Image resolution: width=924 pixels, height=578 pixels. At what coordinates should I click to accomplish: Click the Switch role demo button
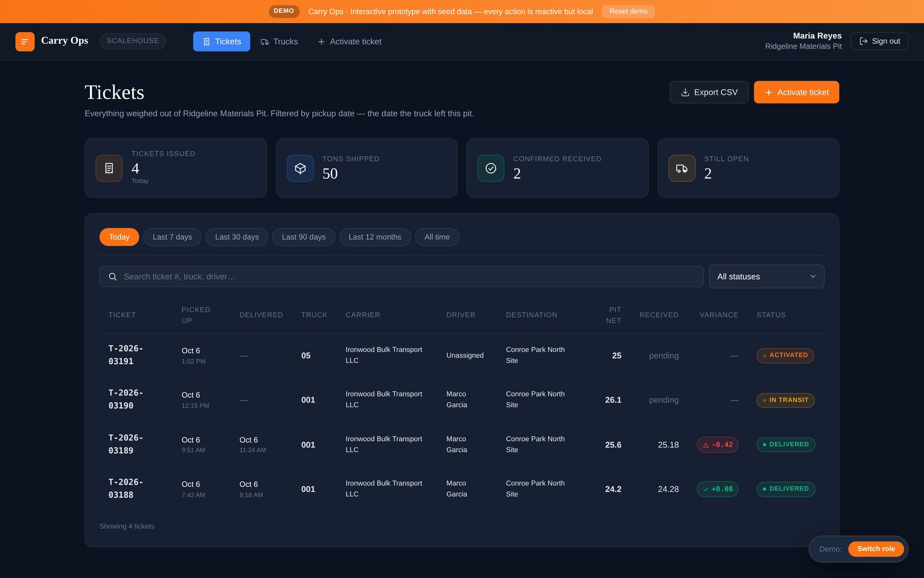point(876,549)
